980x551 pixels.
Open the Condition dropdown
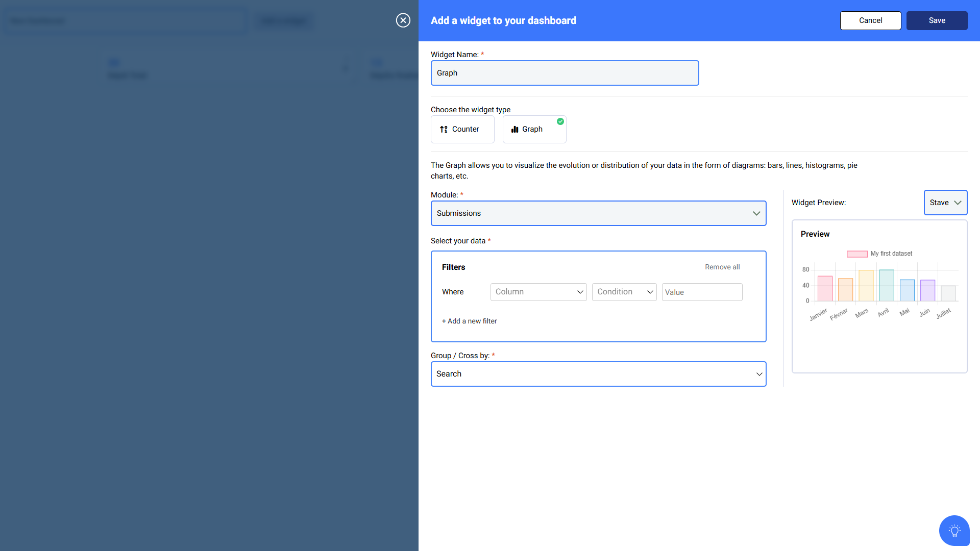(x=624, y=292)
